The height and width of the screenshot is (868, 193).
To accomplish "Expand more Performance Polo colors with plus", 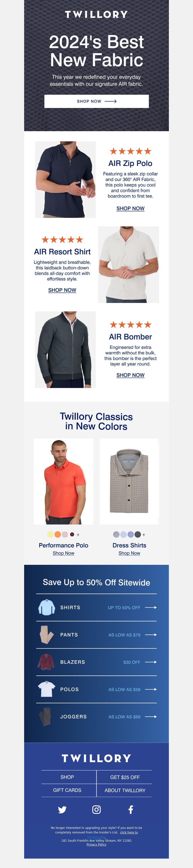I will pyautogui.click(x=78, y=535).
